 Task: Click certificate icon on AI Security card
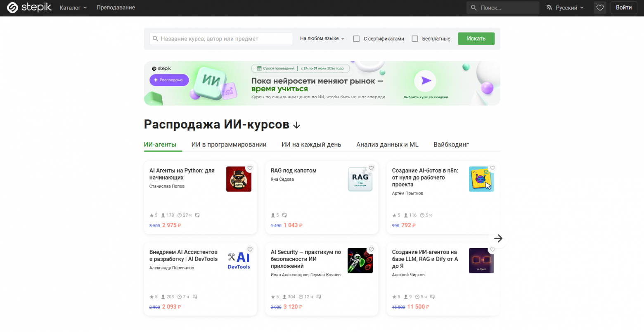319,296
